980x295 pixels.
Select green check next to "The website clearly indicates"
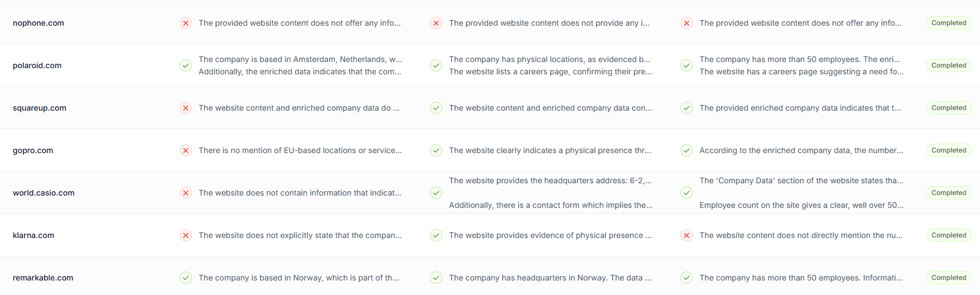[x=436, y=150]
